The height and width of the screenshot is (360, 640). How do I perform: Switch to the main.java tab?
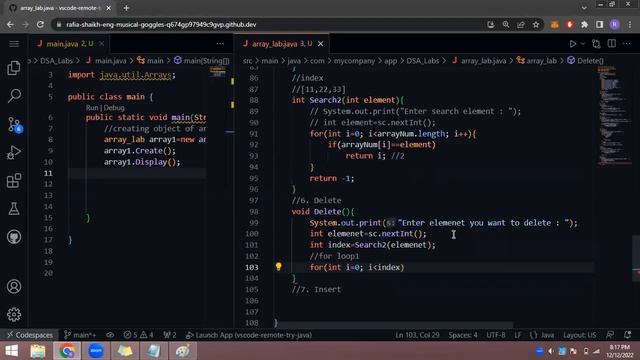click(x=69, y=44)
